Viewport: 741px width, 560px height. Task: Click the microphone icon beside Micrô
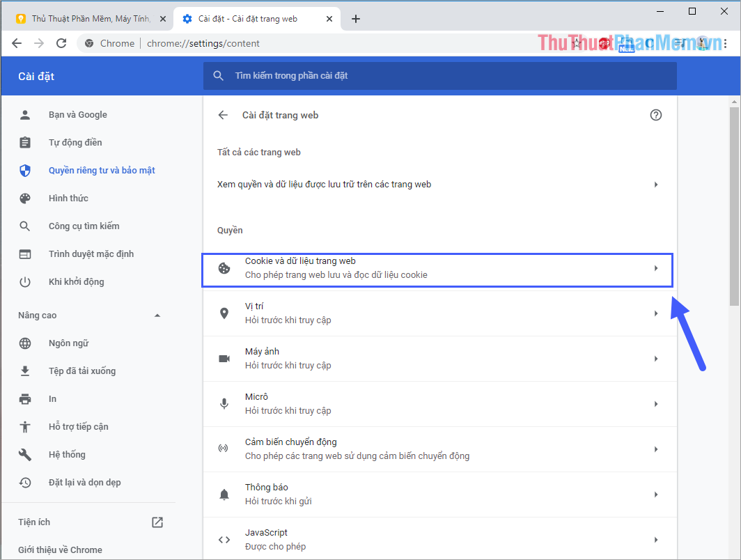coord(224,403)
